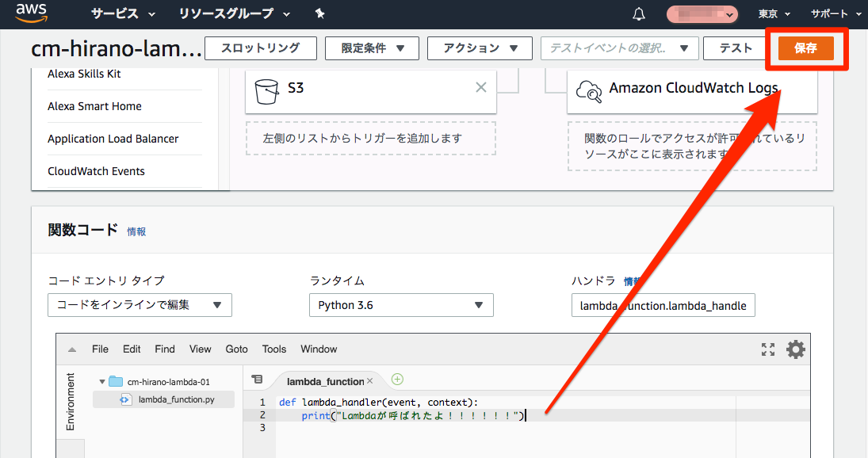
Task: Select the Amazon CloudWatch Logs card
Action: (693, 91)
